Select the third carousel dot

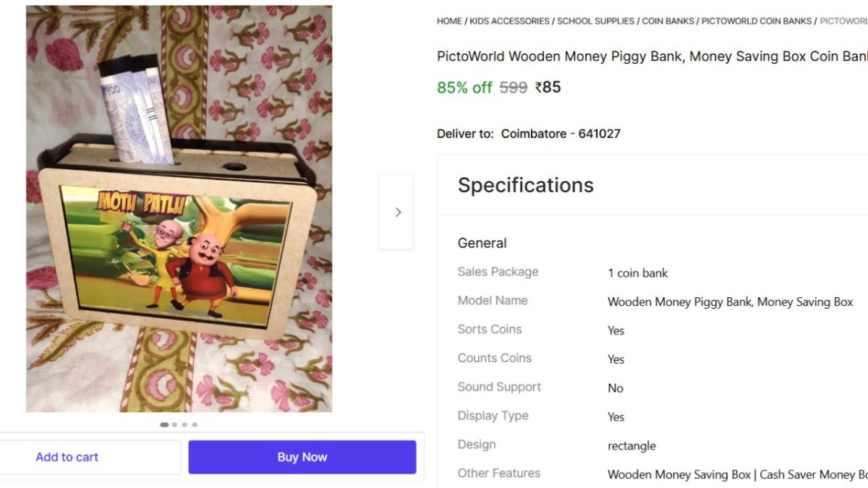pos(184,424)
